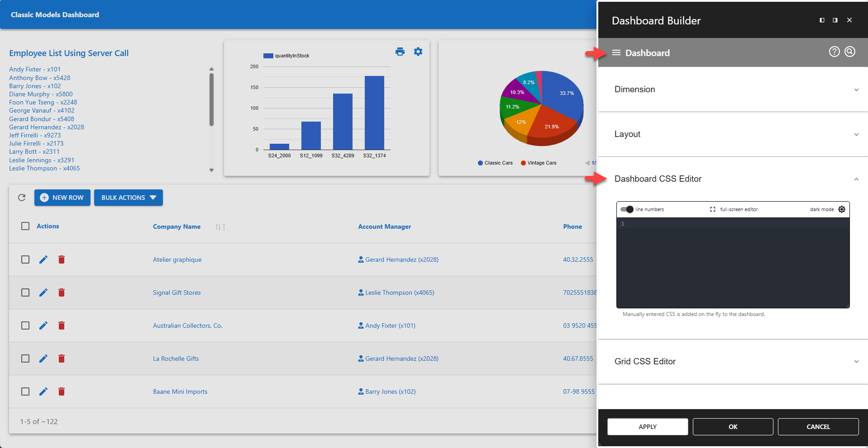Viewport: 868px width, 448px height.
Task: Open the Dashboard hamburger menu
Action: point(616,52)
